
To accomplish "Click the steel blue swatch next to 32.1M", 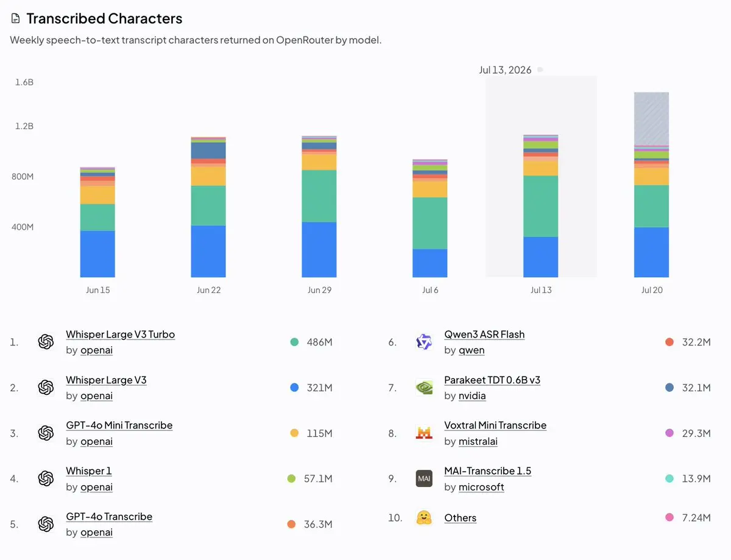I will point(670,388).
